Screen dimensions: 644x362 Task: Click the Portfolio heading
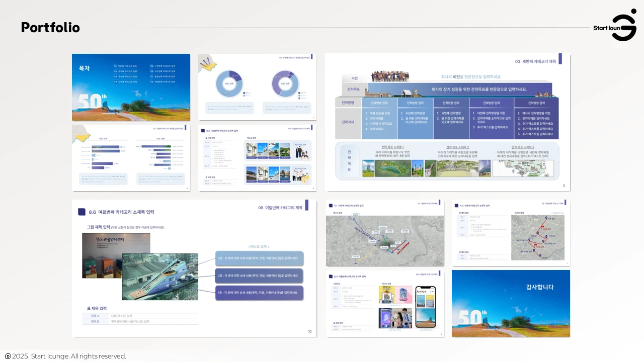tap(50, 28)
